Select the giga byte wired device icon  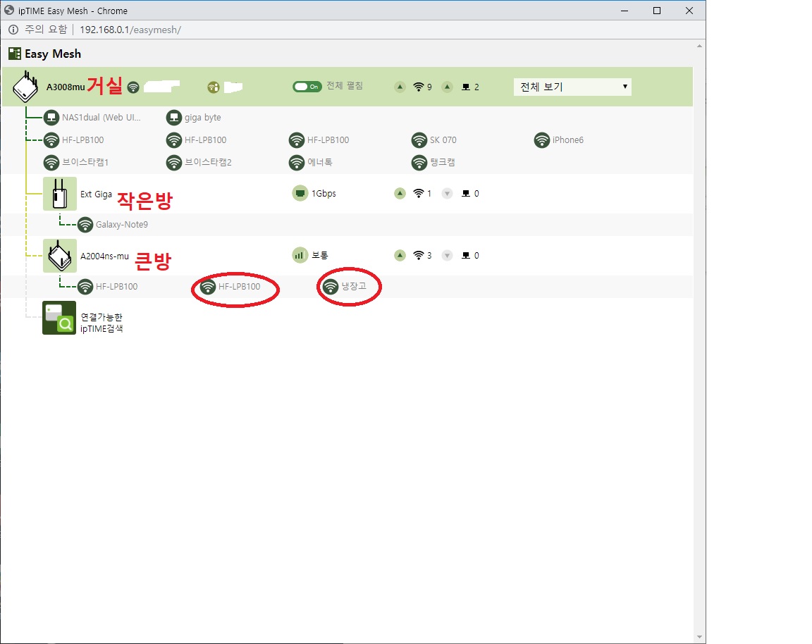point(174,118)
